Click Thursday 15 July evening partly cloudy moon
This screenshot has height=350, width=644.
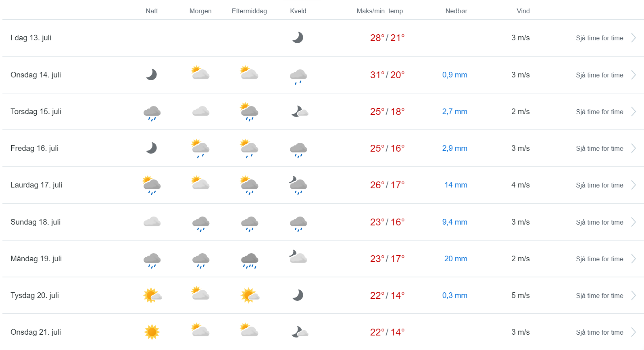click(299, 111)
